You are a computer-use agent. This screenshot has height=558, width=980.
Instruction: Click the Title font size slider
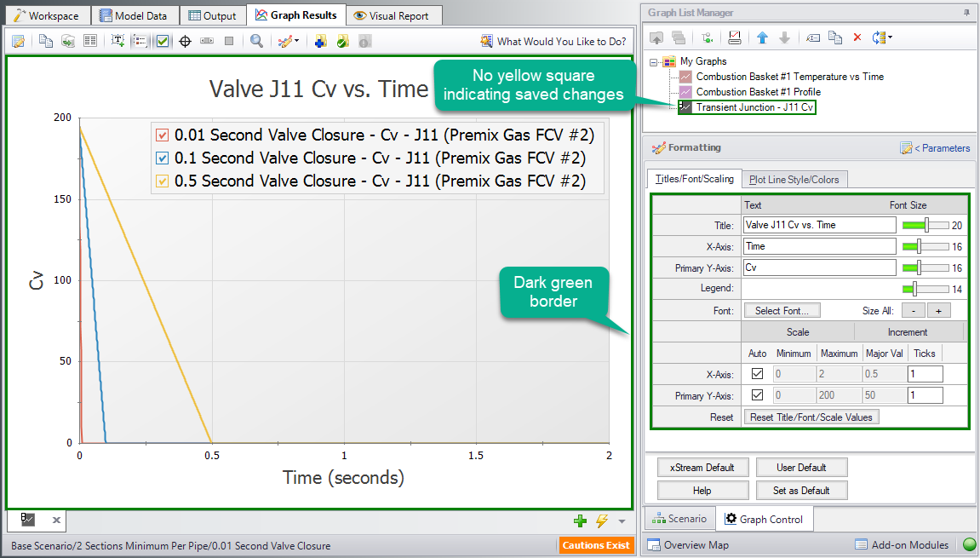(x=926, y=225)
